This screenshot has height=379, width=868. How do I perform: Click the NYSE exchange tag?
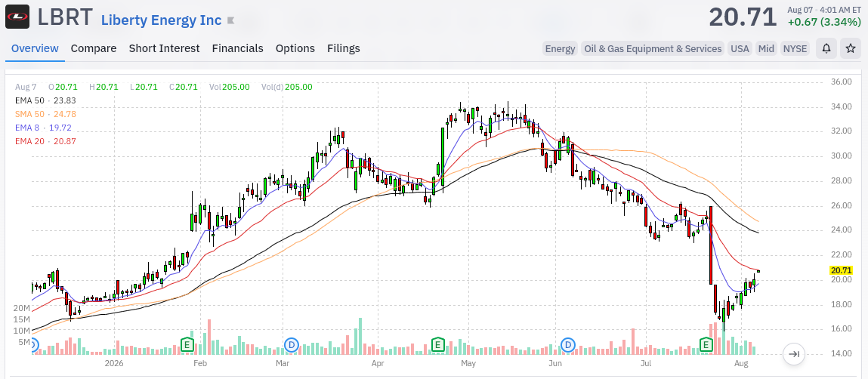click(x=795, y=48)
